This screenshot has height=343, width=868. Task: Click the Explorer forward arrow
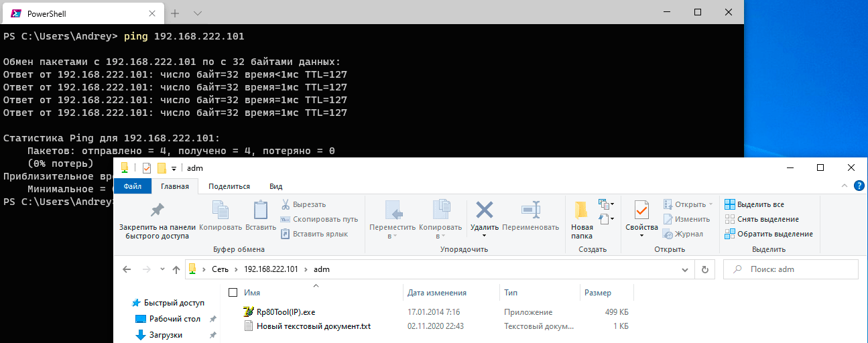(x=146, y=269)
